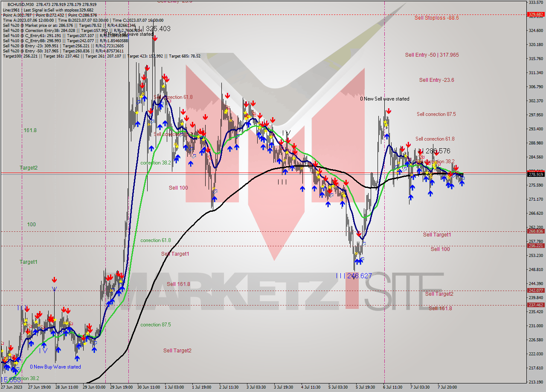The image size is (546, 392).
Task: Click the green '161.8' level label
Action: click(x=30, y=130)
